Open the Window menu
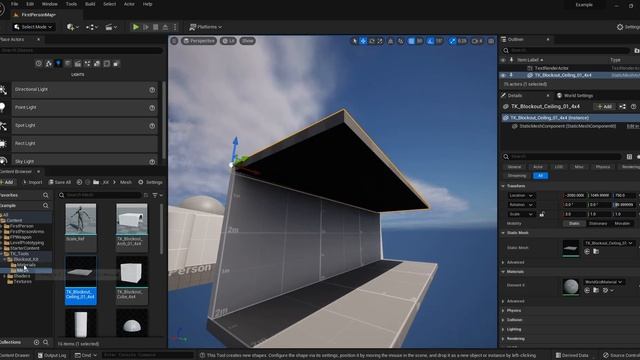 pos(49,4)
